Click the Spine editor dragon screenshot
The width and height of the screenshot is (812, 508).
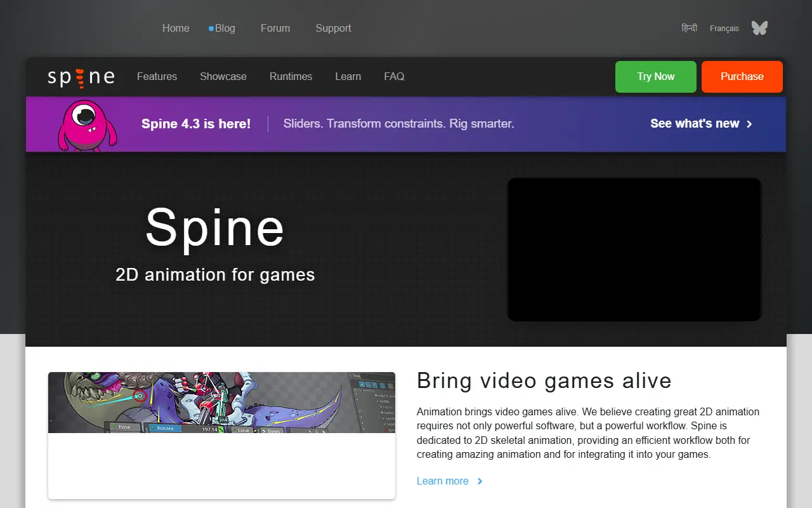coord(221,403)
